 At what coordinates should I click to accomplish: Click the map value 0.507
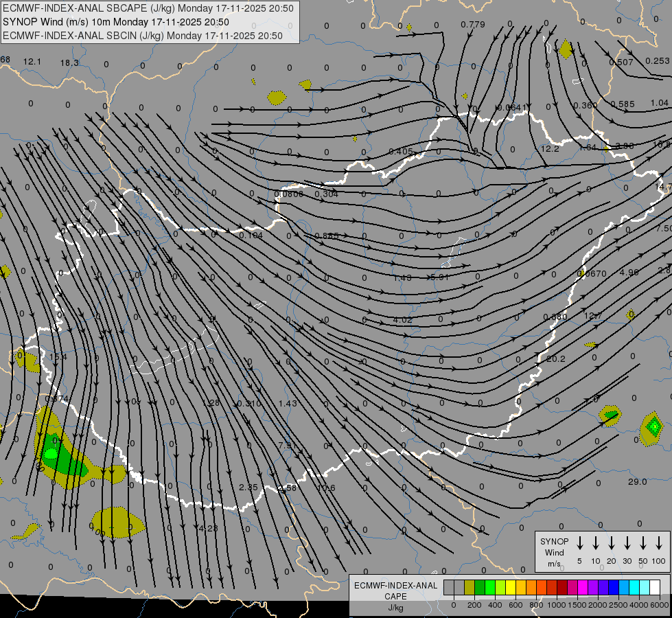pyautogui.click(x=621, y=62)
